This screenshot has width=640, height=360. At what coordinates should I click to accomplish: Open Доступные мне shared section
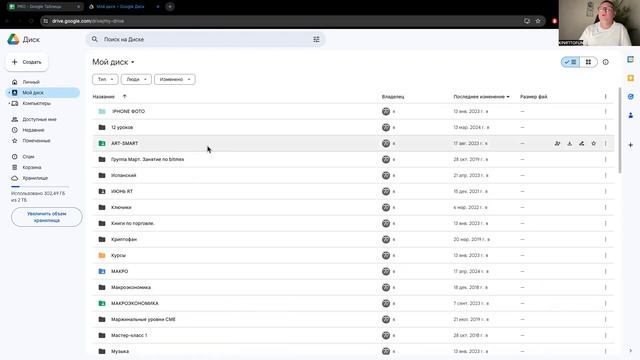pyautogui.click(x=39, y=119)
